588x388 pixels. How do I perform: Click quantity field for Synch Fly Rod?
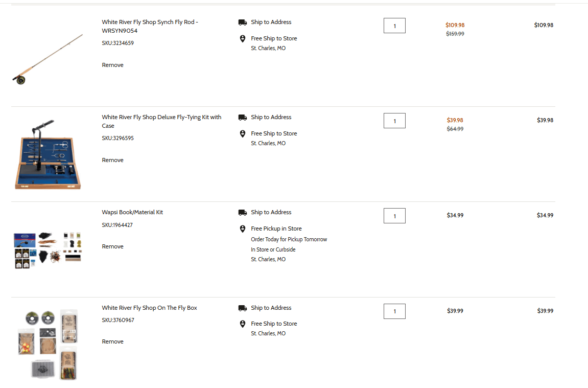pyautogui.click(x=394, y=26)
